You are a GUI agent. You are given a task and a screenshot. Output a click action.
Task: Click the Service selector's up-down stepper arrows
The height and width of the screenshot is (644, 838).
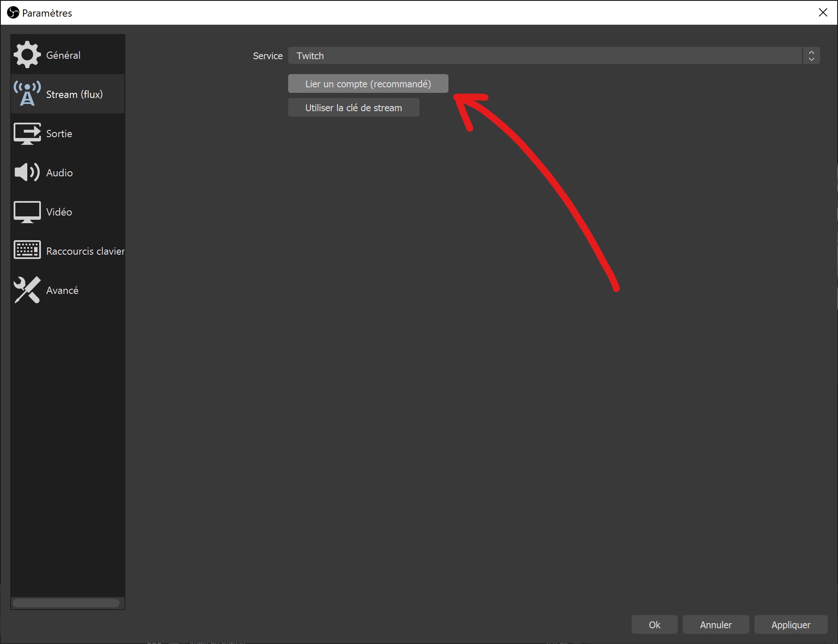tap(811, 55)
